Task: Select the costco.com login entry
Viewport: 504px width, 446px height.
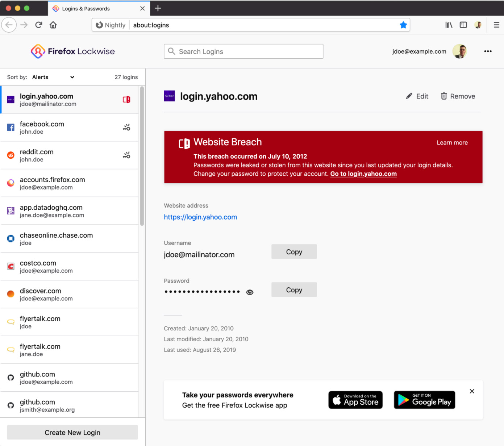Action: 70,267
